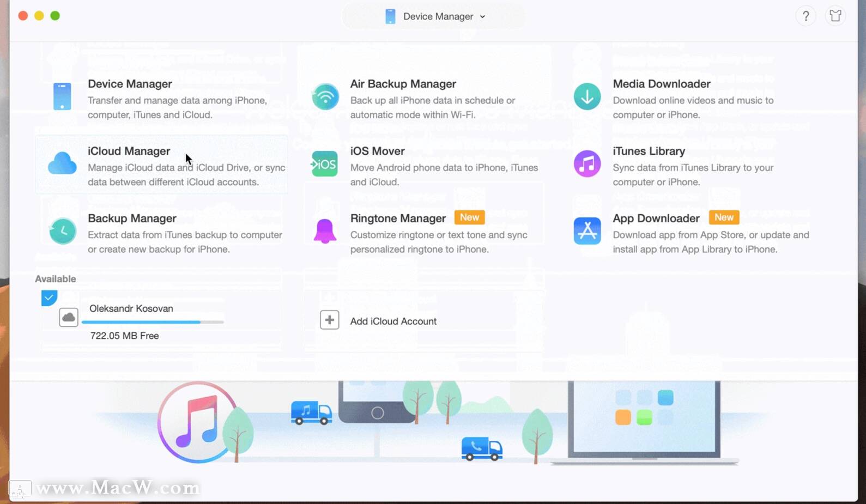Click the Add iCloud Account plus icon
866x504 pixels.
[x=329, y=320]
